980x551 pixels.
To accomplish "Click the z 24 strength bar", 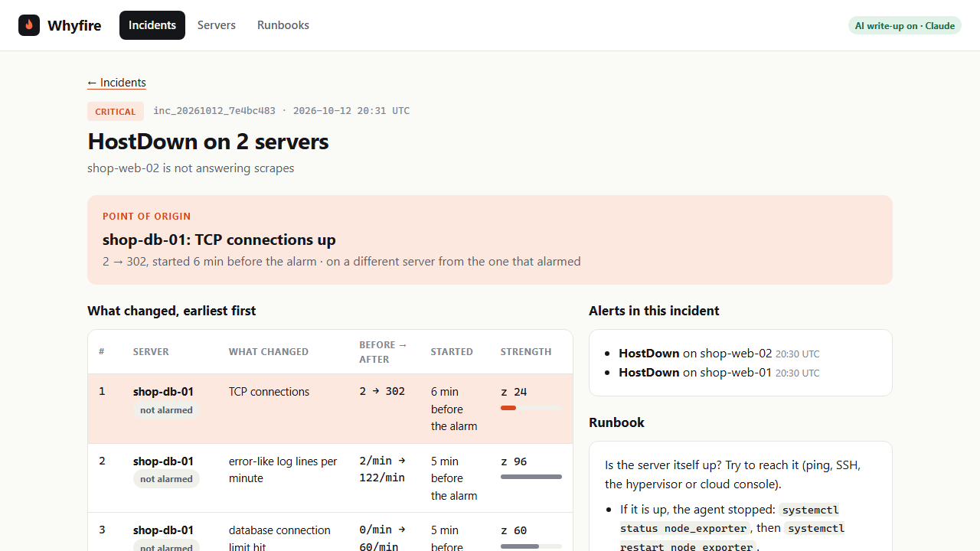I will pos(531,408).
